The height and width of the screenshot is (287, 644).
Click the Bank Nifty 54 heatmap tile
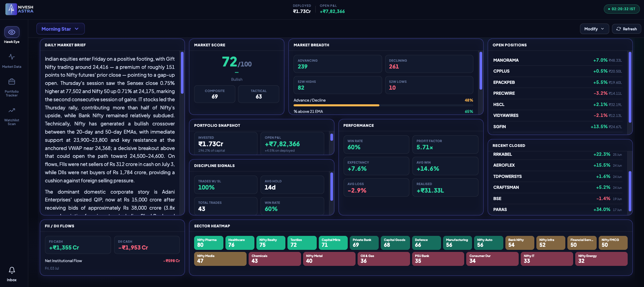click(520, 243)
